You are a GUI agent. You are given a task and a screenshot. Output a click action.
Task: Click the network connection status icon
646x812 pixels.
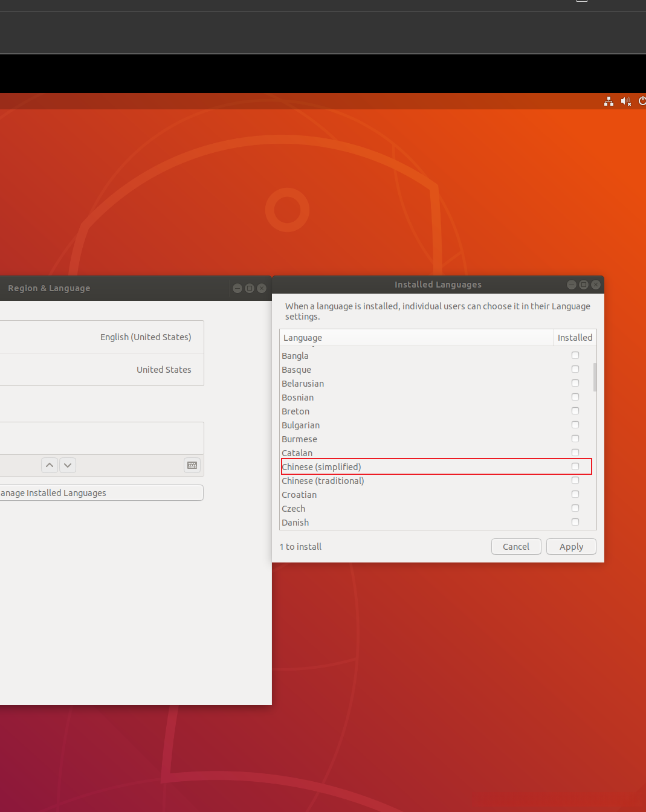[x=609, y=101]
